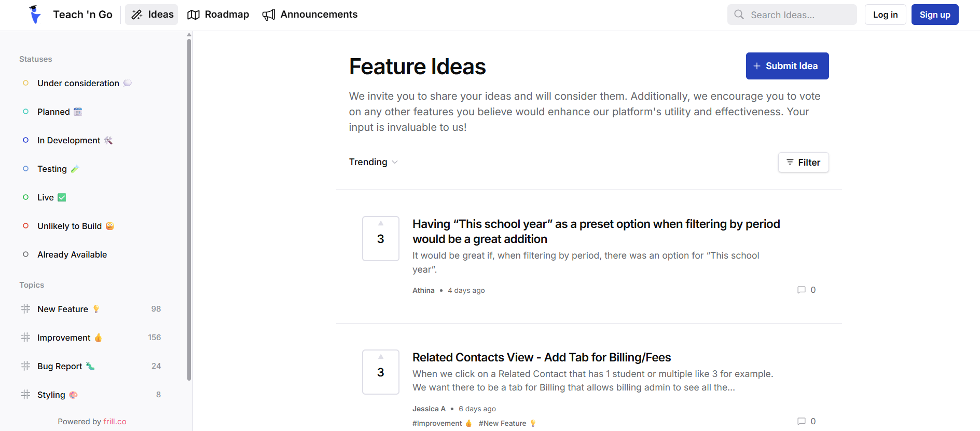Click the green circle for Live status

pyautogui.click(x=25, y=197)
